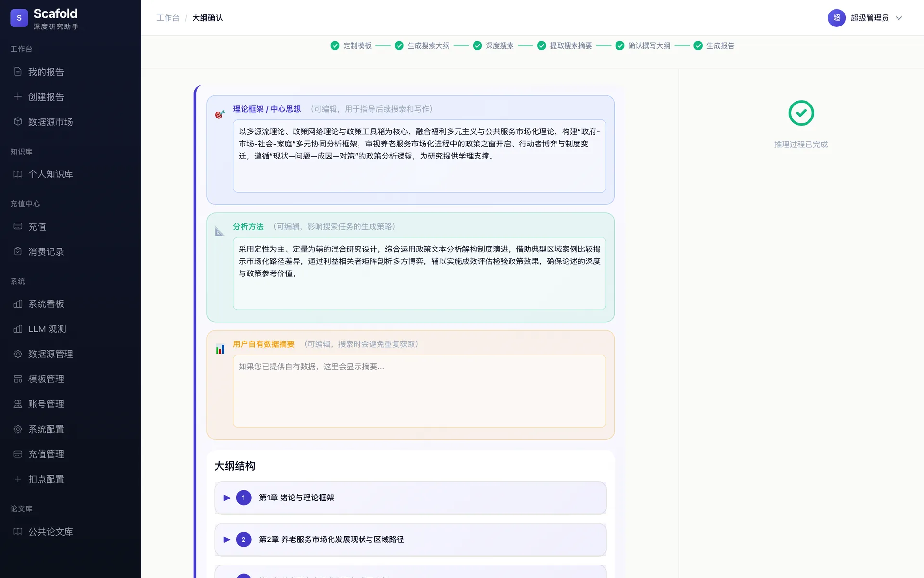The height and width of the screenshot is (578, 924).
Task: Click the book icon for 个人知识库
Action: (18, 174)
